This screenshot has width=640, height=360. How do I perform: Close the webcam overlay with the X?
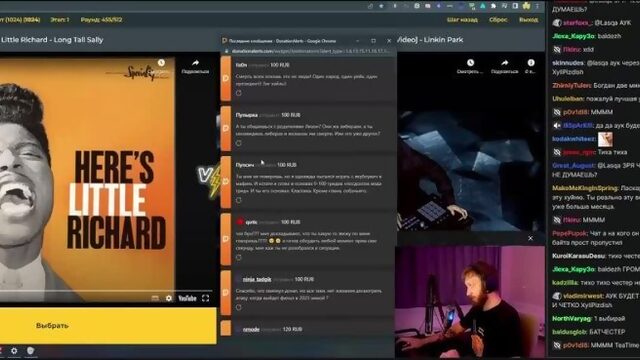[x=530, y=238]
